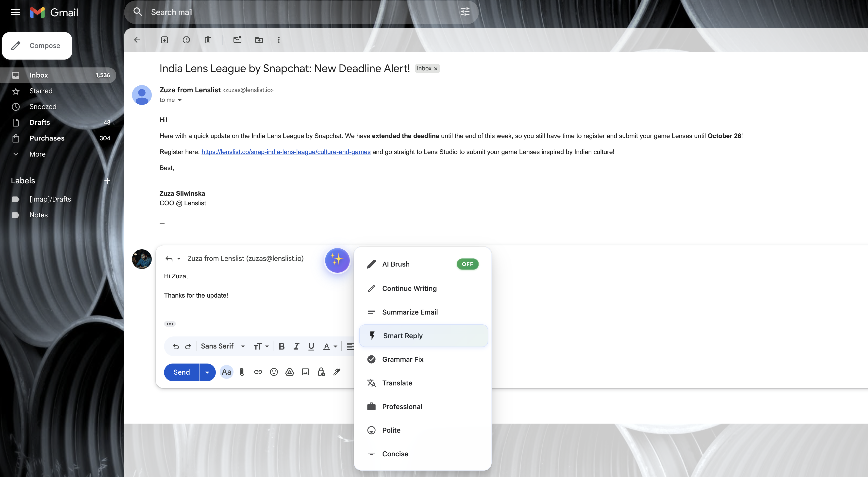Click the AI sparkle assistant button

pos(337,260)
